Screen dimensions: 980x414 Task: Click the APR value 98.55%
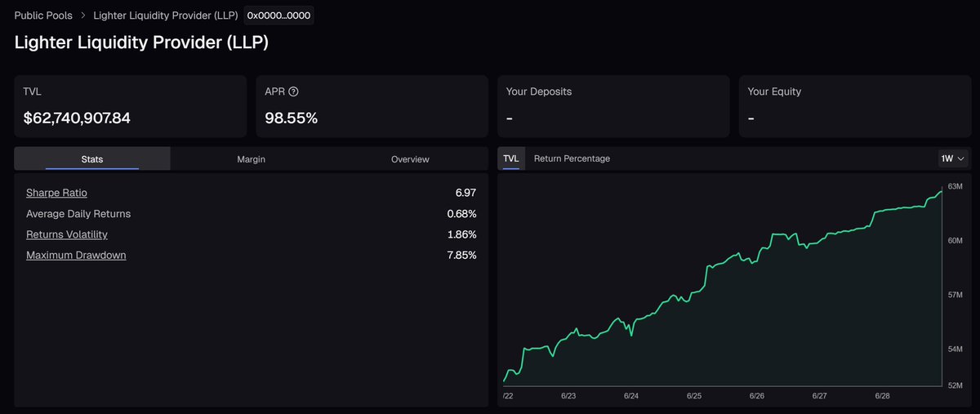tap(292, 118)
